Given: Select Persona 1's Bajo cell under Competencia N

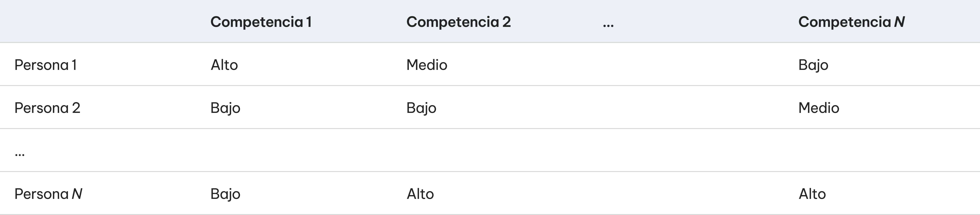Looking at the screenshot, I should 813,65.
